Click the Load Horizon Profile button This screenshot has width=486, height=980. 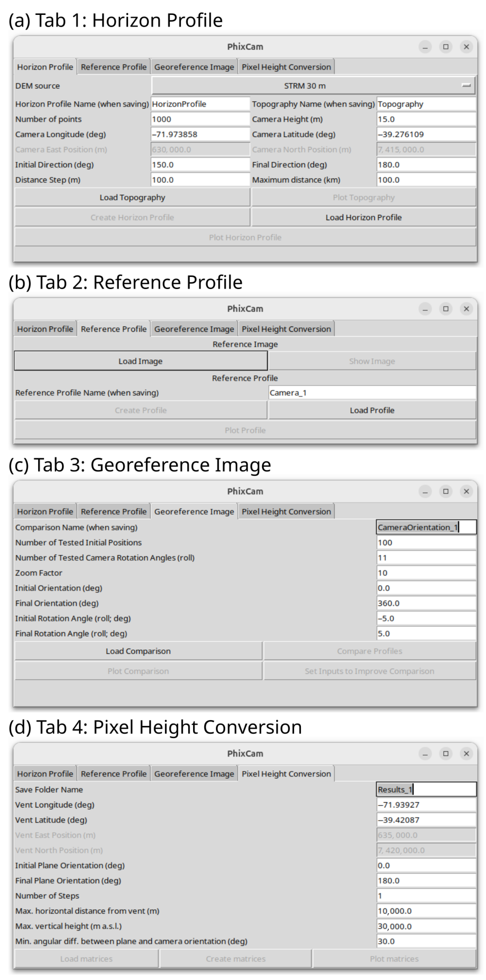pos(363,217)
